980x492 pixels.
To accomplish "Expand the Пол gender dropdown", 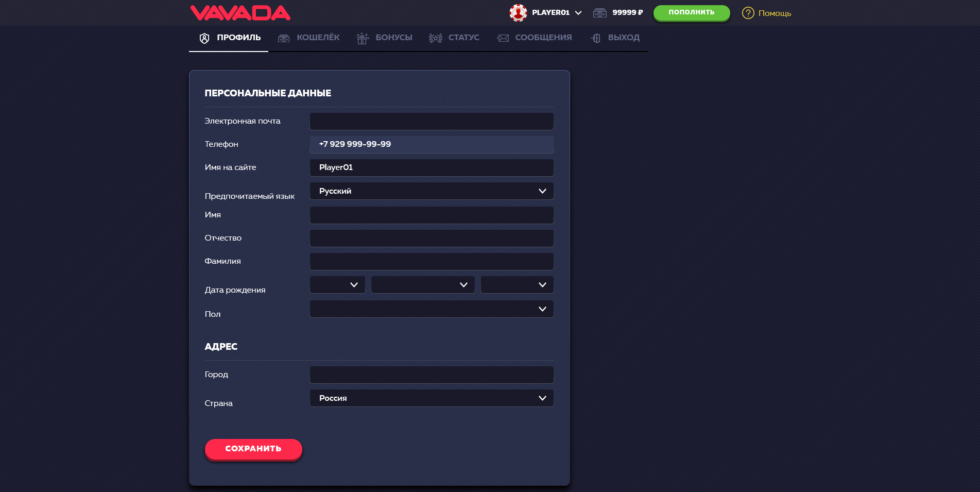I will (x=432, y=309).
